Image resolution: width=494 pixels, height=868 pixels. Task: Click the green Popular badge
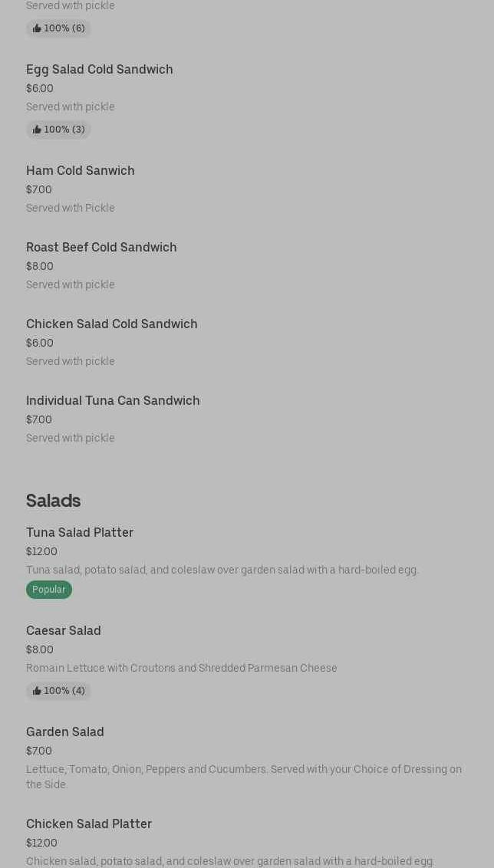(49, 590)
